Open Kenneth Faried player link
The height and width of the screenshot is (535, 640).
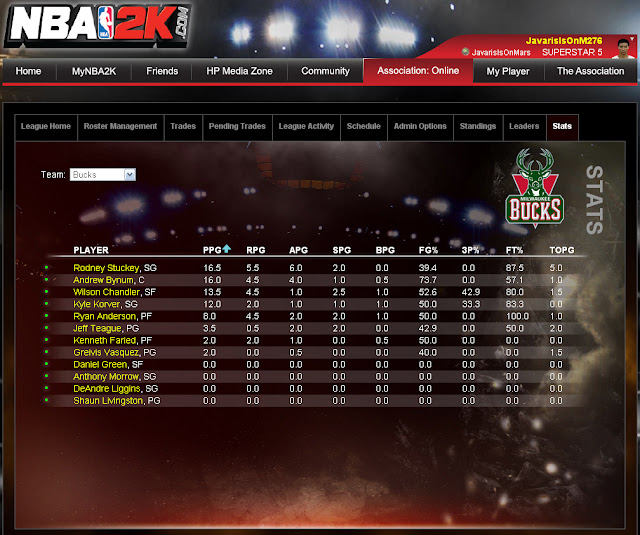click(x=105, y=340)
